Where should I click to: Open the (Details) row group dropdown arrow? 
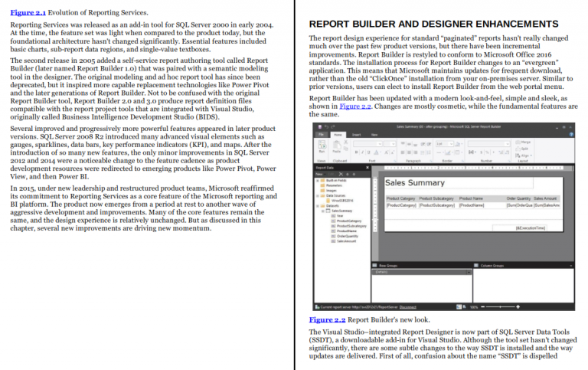[x=469, y=272]
